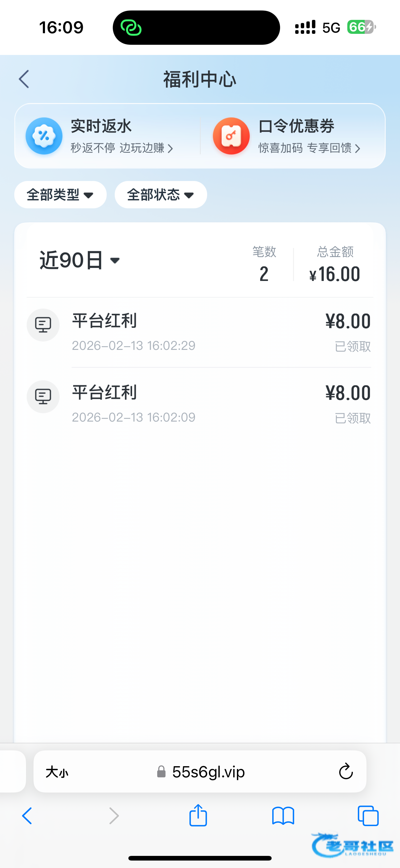This screenshot has width=400, height=868.
Task: Tap the 大小 text size button
Action: (x=57, y=772)
